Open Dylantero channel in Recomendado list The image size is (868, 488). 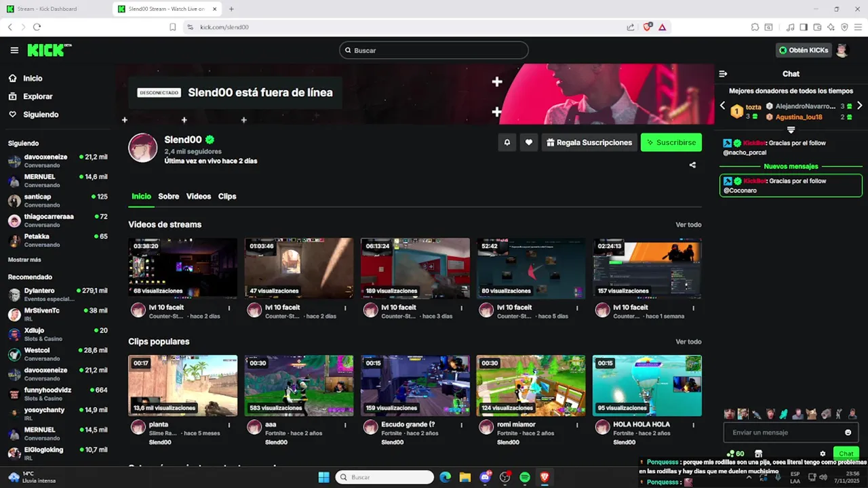pyautogui.click(x=58, y=294)
